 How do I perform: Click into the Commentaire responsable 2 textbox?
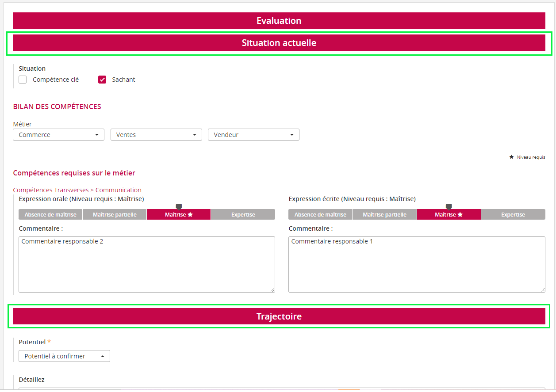click(146, 264)
